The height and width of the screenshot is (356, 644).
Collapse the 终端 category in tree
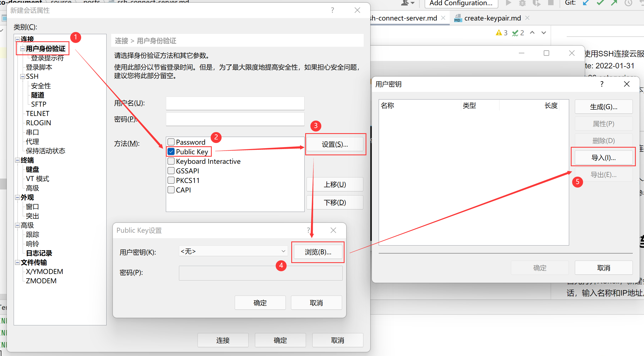(17, 160)
